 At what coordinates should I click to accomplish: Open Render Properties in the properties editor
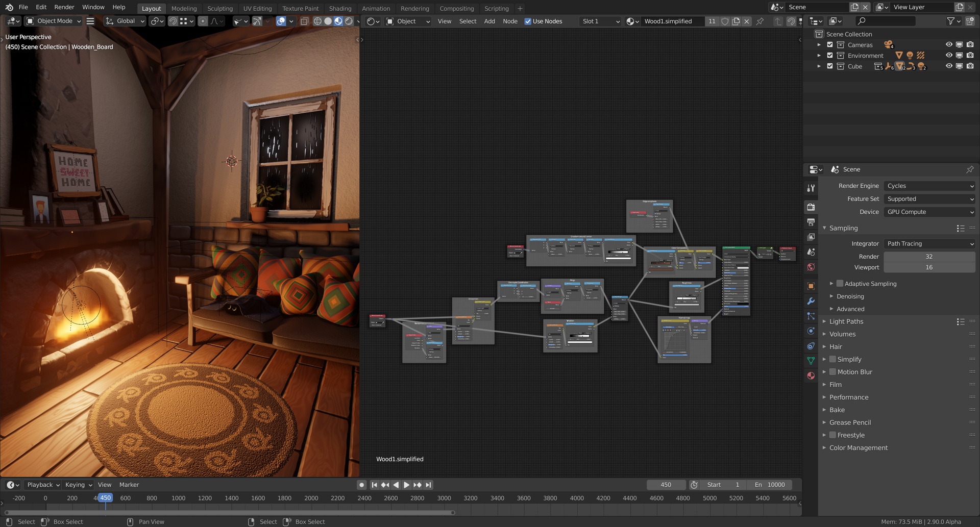click(x=811, y=207)
